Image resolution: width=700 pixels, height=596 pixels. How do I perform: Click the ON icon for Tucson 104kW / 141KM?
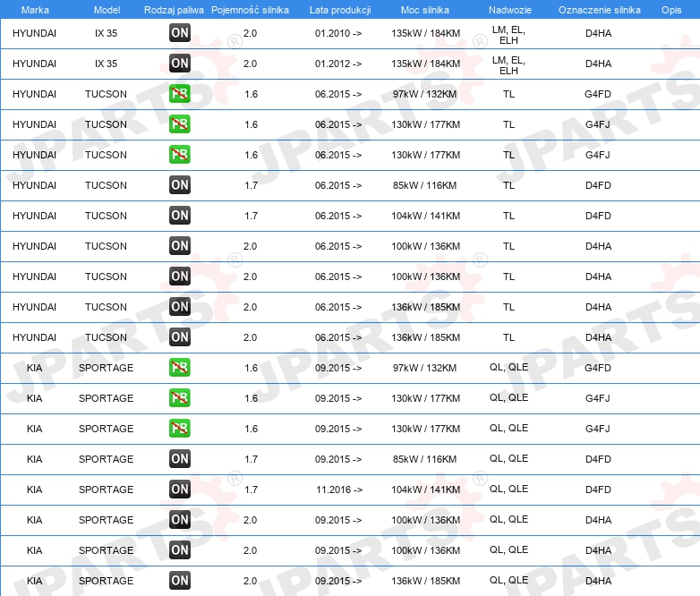[180, 215]
